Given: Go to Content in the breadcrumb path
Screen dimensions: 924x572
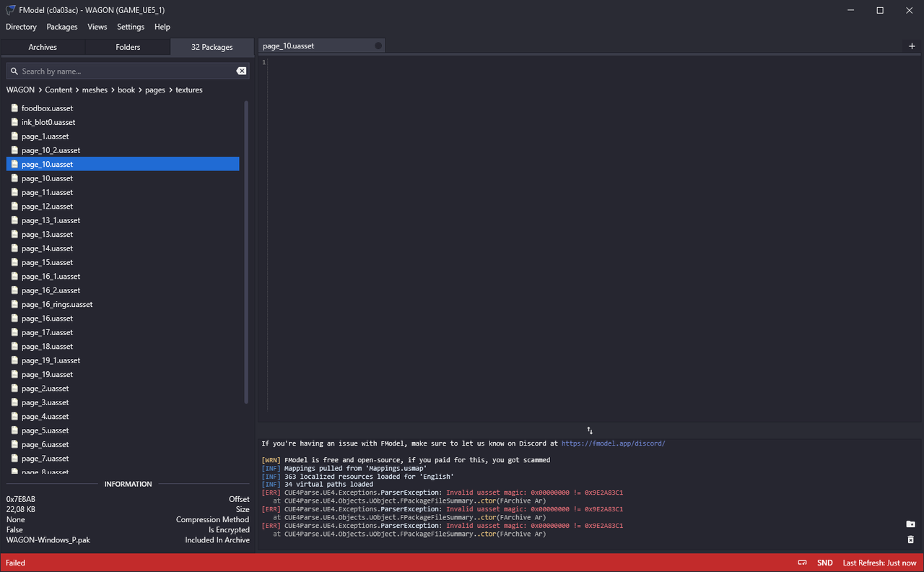Looking at the screenshot, I should 58,90.
